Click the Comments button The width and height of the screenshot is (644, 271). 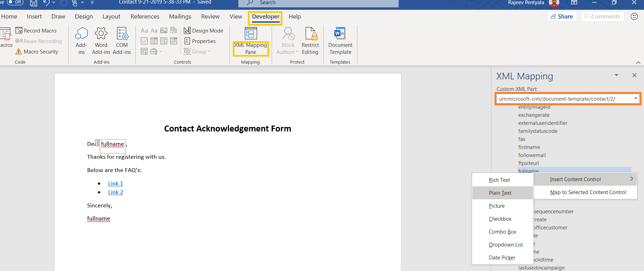tap(602, 16)
